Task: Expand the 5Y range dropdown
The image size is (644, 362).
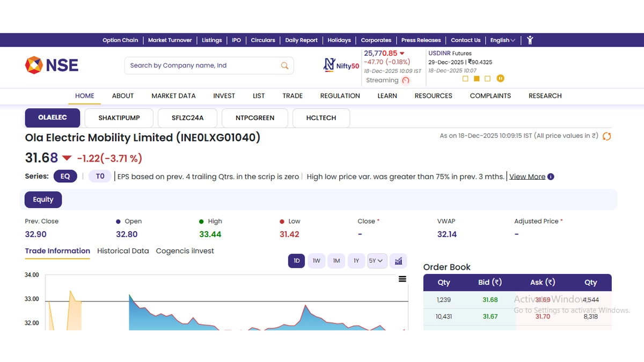Action: 377,261
